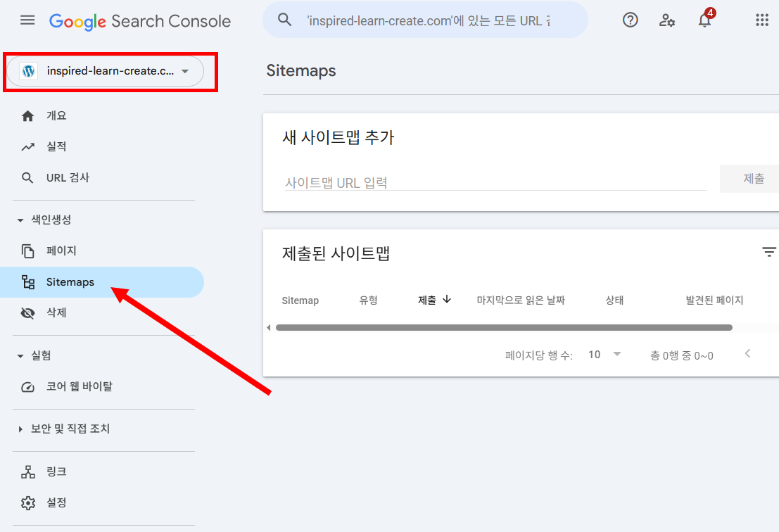The image size is (779, 532).
Task: Click the trend line icon beside 실적
Action: point(28,146)
